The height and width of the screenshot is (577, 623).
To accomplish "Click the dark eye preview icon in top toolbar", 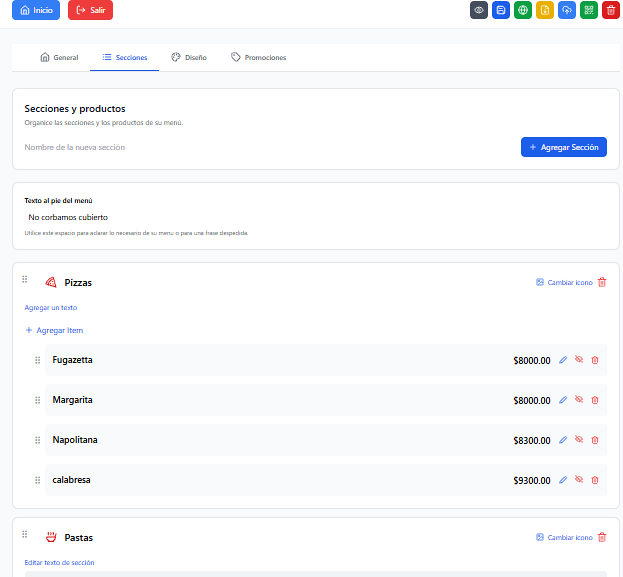I will point(479,10).
